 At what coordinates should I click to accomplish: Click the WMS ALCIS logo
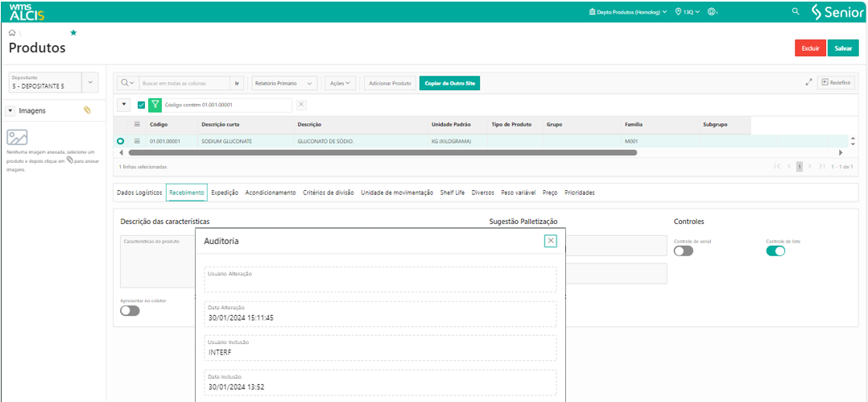[x=27, y=10]
